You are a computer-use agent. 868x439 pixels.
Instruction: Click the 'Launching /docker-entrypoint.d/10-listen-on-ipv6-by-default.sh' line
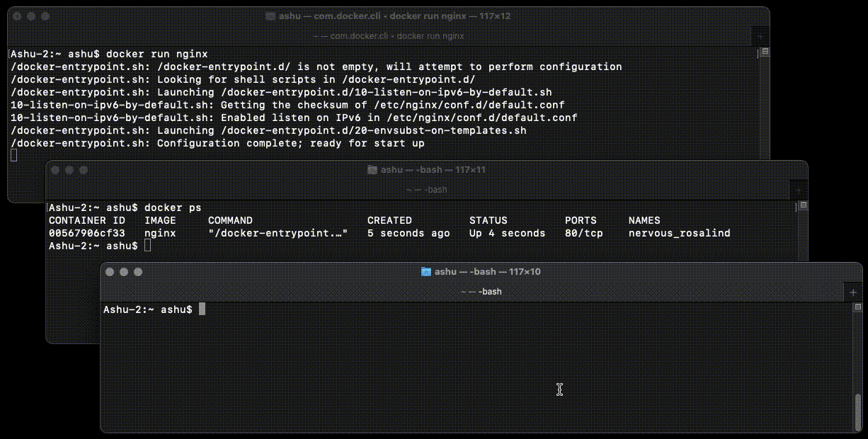pyautogui.click(x=281, y=92)
